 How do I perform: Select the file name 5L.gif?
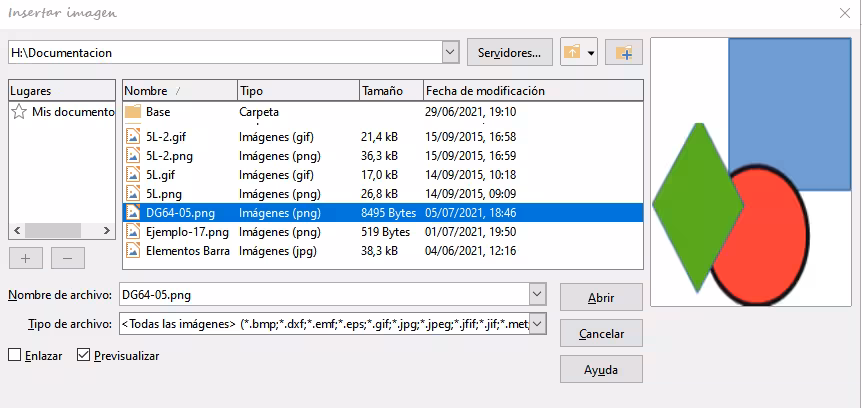[161, 175]
